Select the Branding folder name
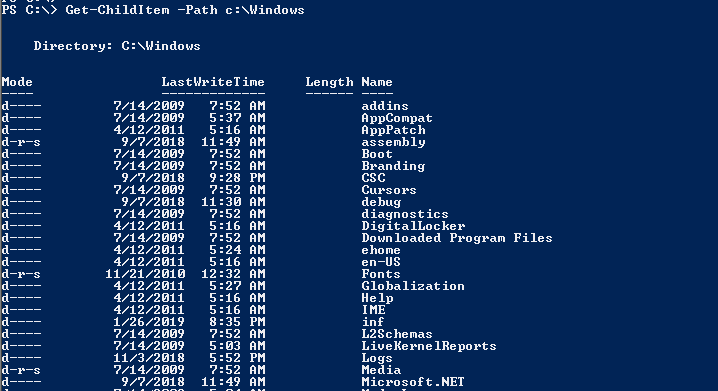 pos(393,166)
